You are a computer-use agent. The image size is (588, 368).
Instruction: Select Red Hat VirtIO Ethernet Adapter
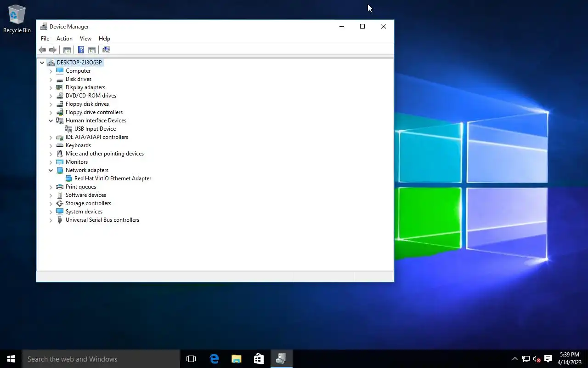[113, 178]
